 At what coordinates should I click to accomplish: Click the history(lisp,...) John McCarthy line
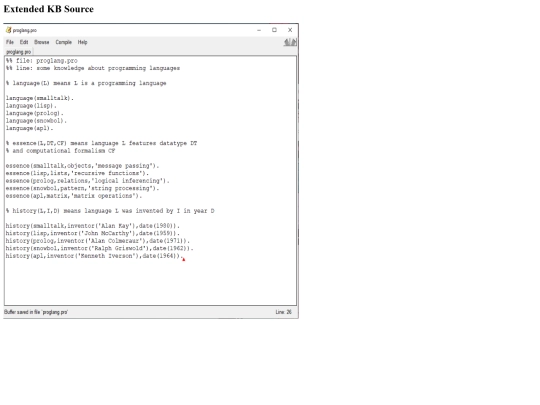pyautogui.click(x=93, y=233)
